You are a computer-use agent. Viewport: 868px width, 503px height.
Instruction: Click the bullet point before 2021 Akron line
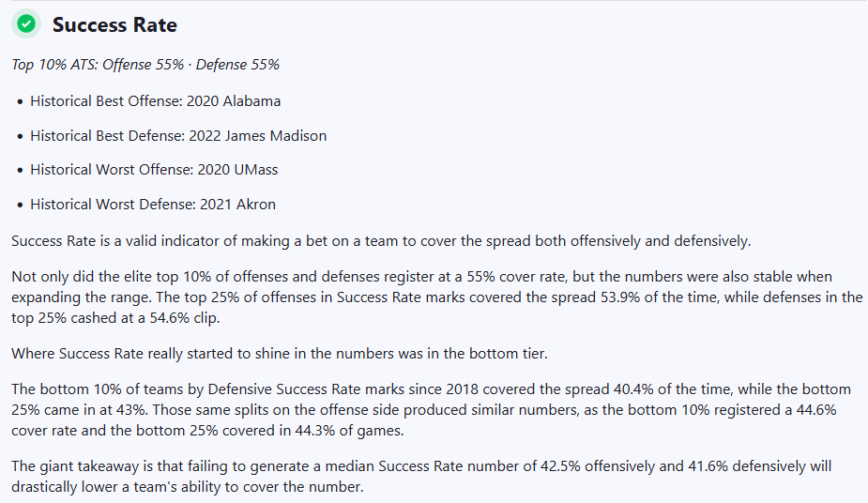click(20, 205)
